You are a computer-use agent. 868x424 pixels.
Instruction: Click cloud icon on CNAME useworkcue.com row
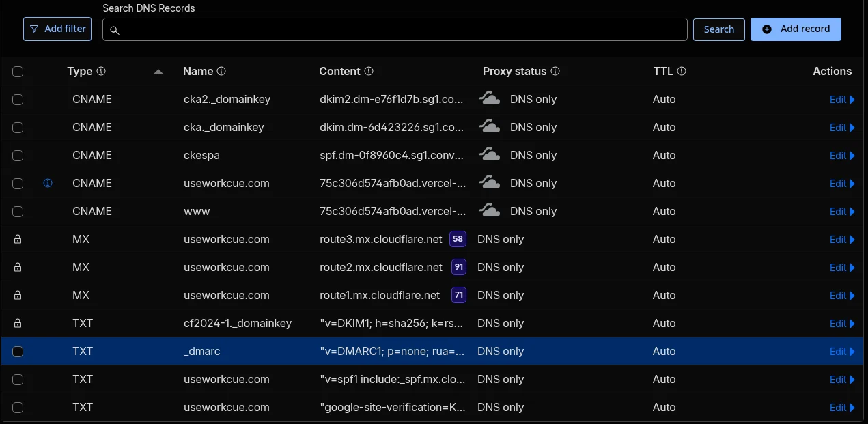489,182
